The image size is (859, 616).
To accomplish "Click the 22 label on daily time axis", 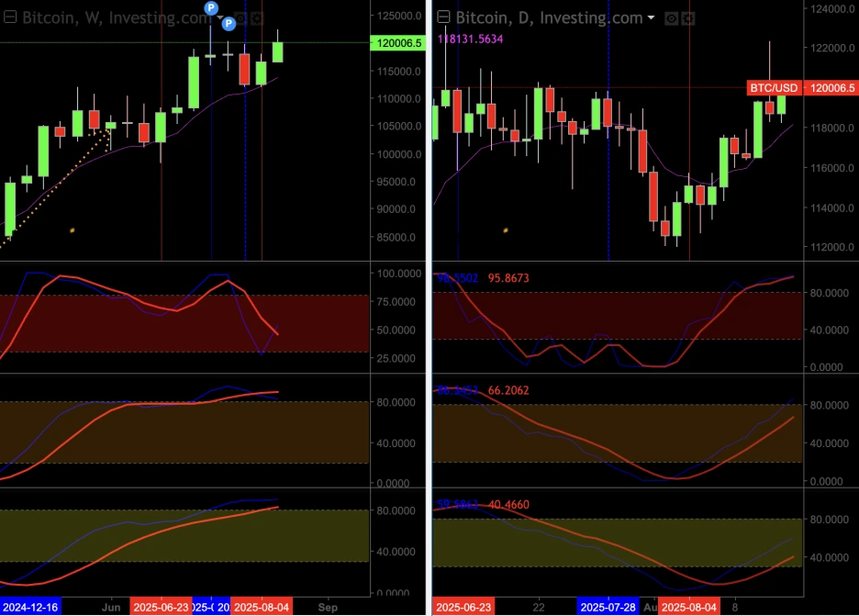I will [539, 607].
